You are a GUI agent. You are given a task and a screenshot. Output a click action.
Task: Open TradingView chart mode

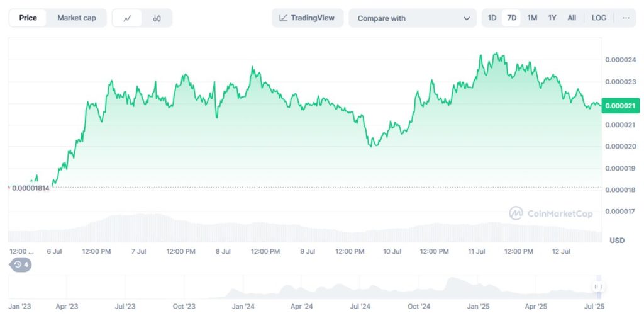[x=308, y=18]
